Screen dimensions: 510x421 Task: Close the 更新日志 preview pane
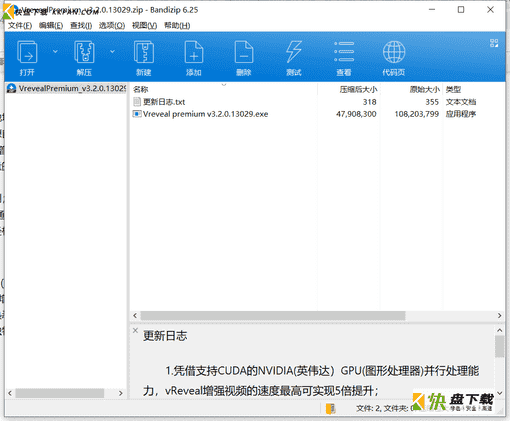[135, 330]
